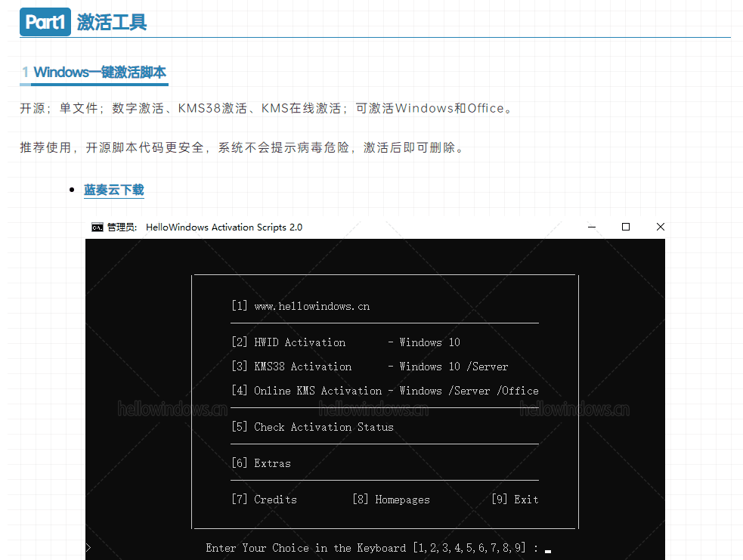Click option [9] Exit
The image size is (743, 560).
coord(515,500)
